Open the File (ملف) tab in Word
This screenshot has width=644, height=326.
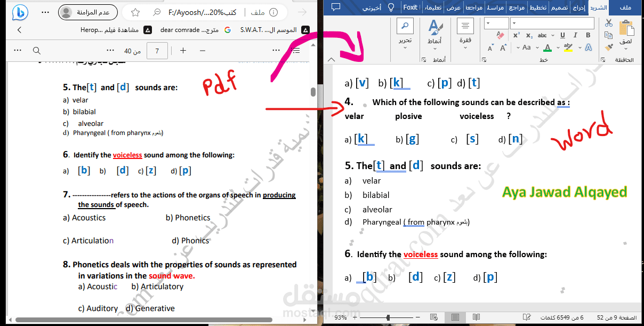click(626, 7)
